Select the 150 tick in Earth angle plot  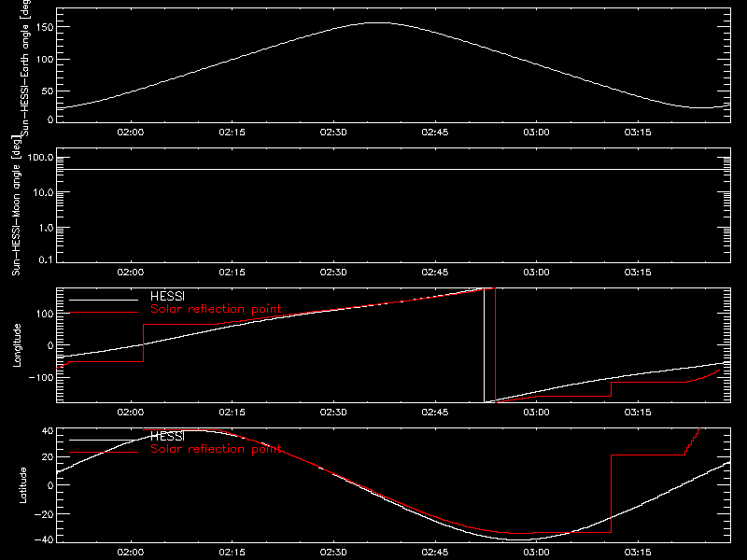click(45, 27)
